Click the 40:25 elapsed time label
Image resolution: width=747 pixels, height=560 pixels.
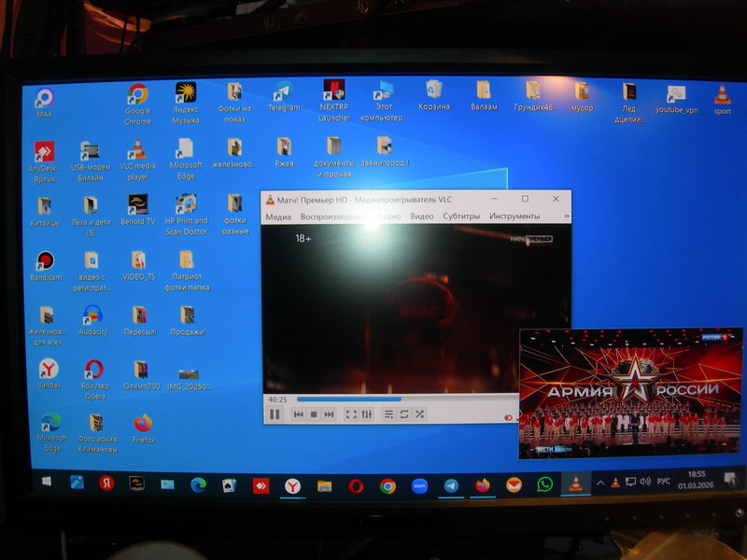coord(277,399)
